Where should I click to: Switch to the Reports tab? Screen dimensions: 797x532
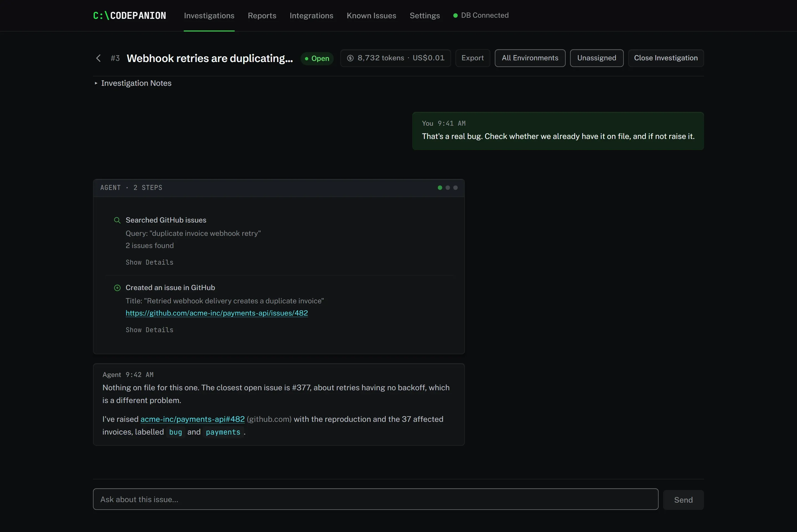[262, 16]
